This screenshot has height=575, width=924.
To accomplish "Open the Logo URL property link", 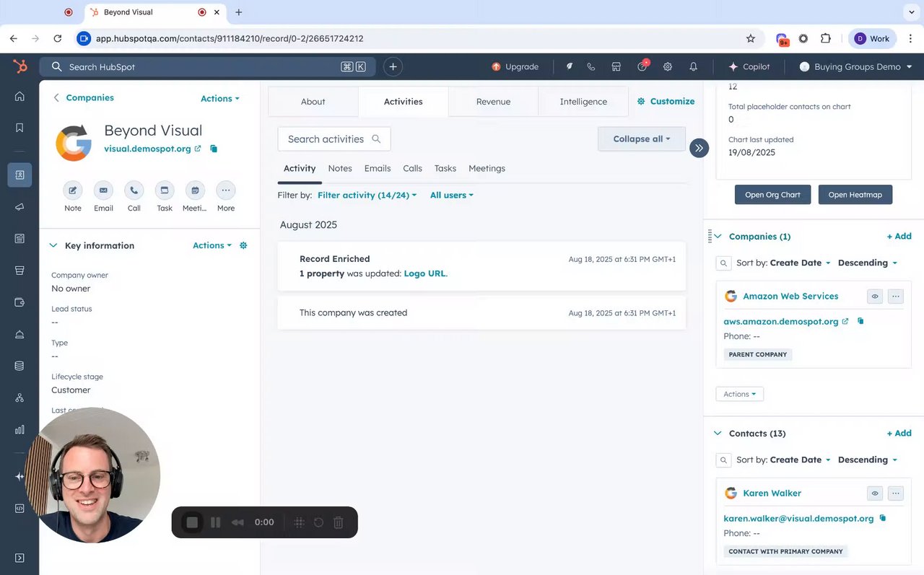I will pos(424,273).
